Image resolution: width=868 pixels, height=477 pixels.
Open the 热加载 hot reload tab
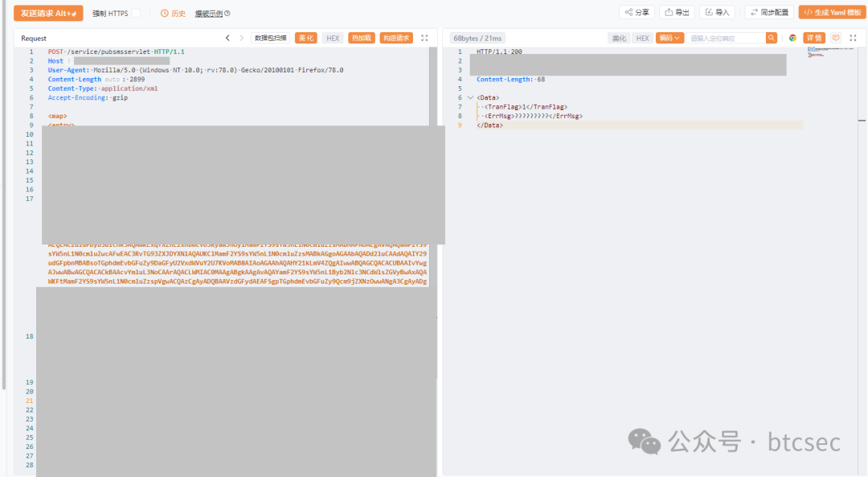(361, 38)
